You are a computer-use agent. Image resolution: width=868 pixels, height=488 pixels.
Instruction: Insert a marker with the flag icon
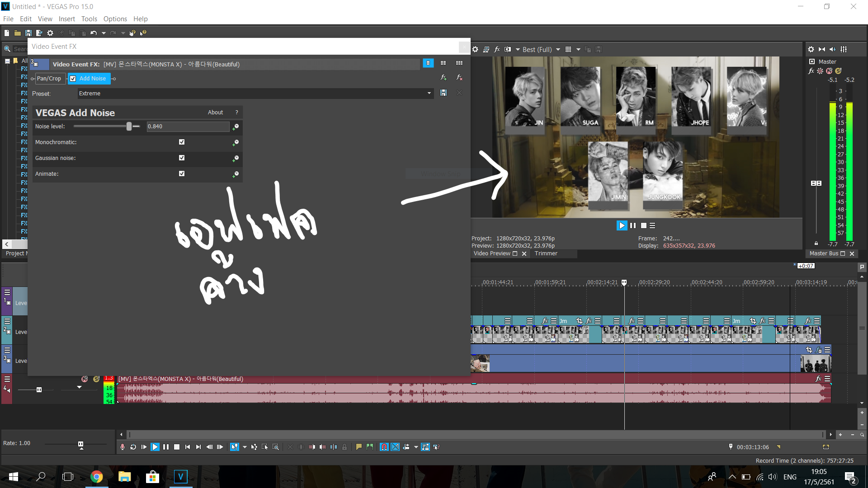pyautogui.click(x=359, y=447)
